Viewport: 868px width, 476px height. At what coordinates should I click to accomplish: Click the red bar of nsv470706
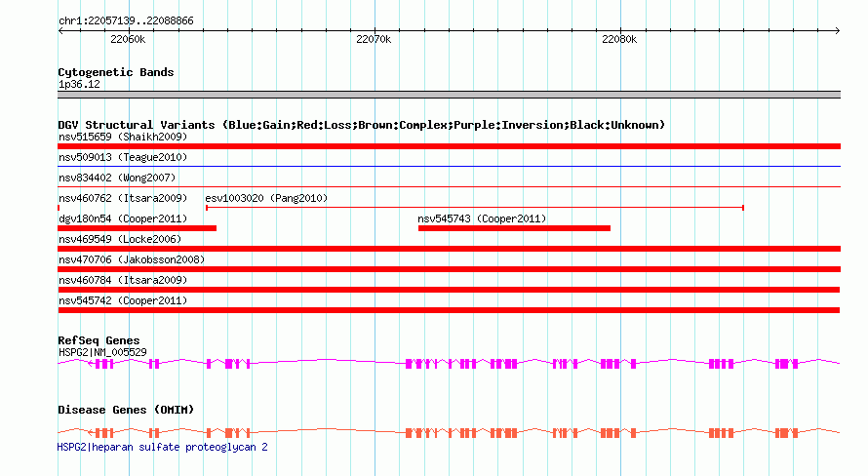pos(449,269)
